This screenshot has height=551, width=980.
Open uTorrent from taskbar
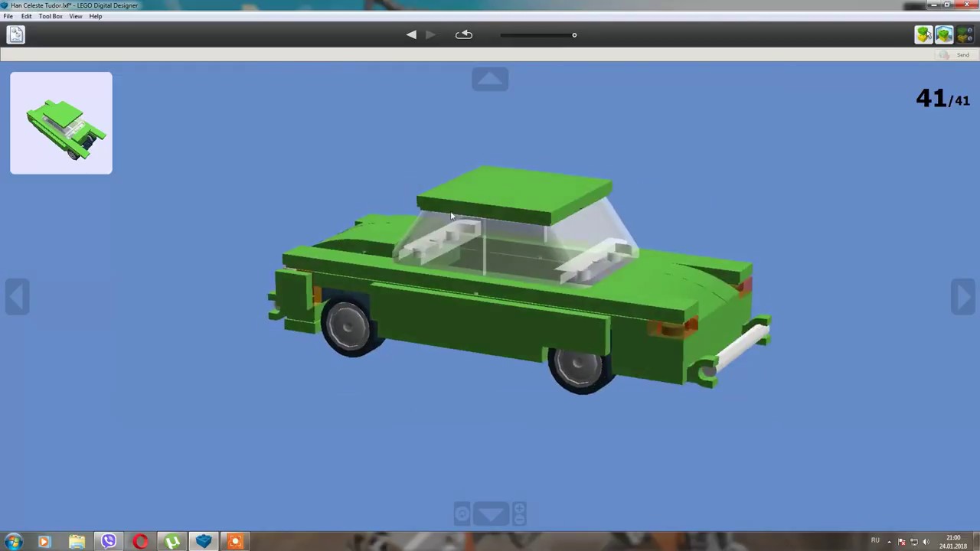point(172,541)
